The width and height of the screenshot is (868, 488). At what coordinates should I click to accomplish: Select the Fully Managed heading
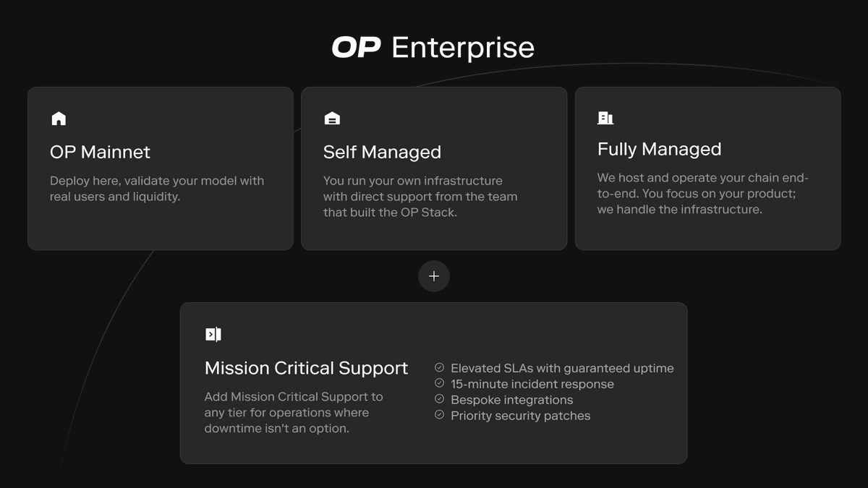(659, 150)
